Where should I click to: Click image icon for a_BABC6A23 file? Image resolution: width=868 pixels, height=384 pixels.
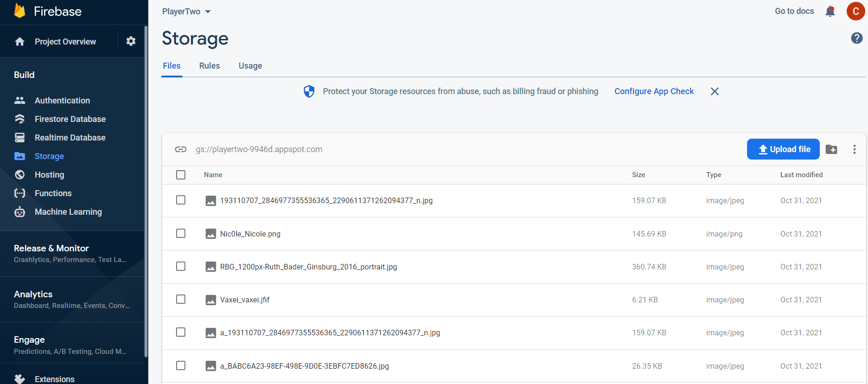click(x=211, y=366)
